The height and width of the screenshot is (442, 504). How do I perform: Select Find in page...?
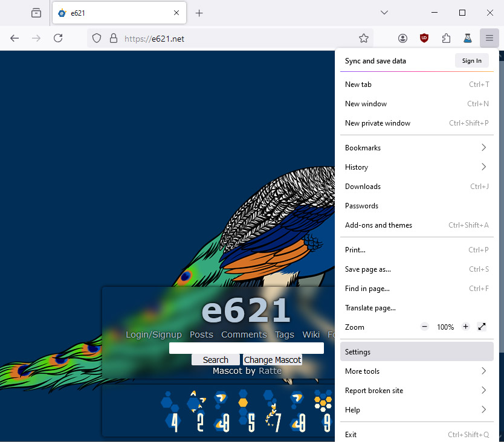pos(416,289)
